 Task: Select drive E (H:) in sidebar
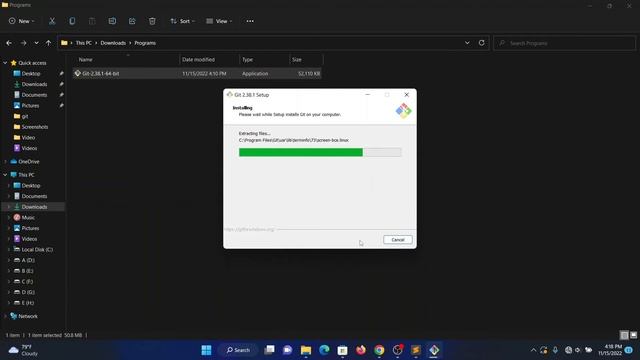pyautogui.click(x=28, y=303)
